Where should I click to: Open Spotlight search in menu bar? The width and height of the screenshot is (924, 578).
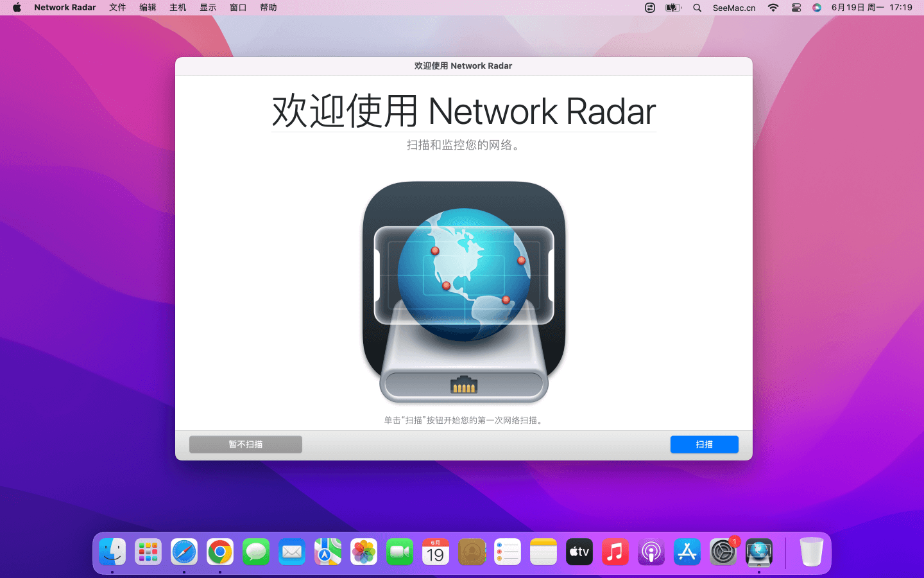coord(697,8)
